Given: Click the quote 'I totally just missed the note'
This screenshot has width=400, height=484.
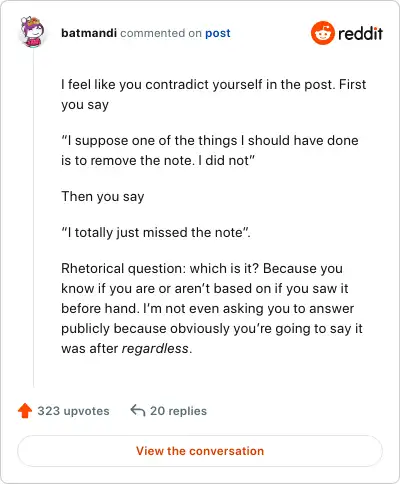Looking at the screenshot, I should click(x=156, y=232).
